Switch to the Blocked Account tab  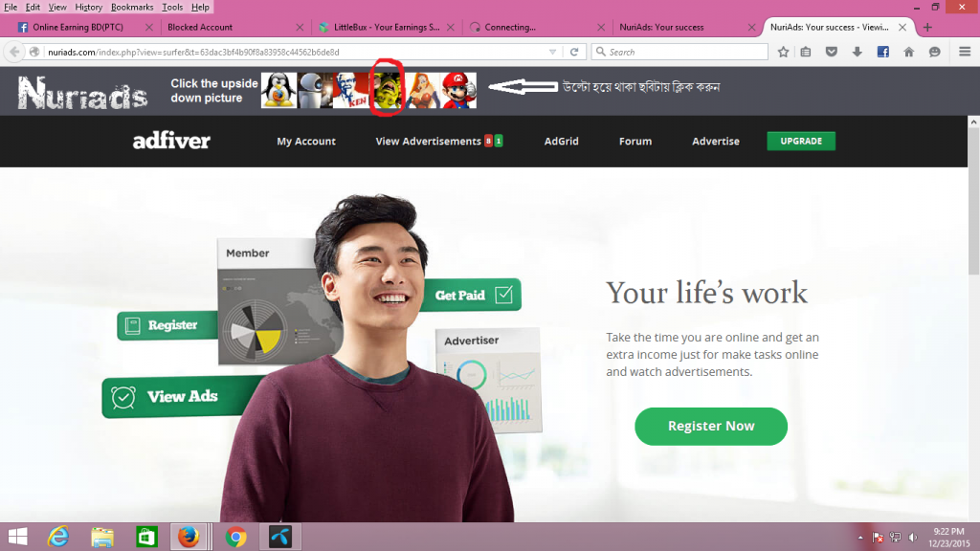point(225,27)
